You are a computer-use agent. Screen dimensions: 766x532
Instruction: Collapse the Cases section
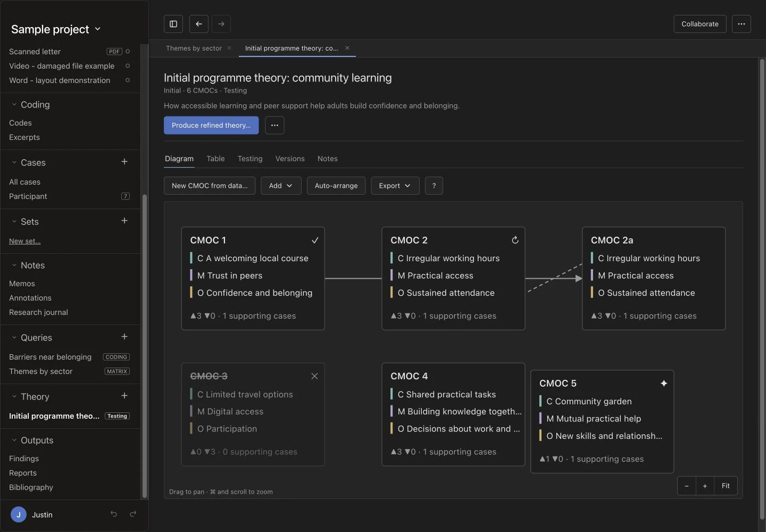(14, 163)
